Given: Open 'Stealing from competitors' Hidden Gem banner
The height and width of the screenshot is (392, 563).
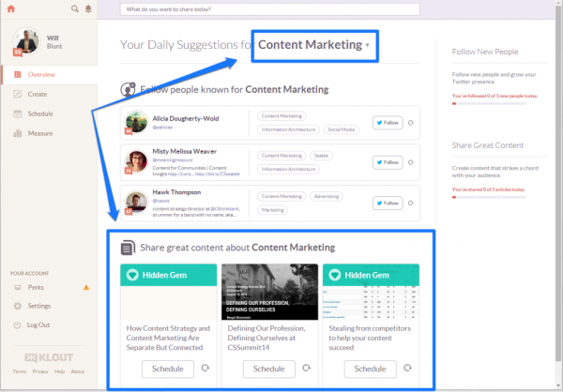Looking at the screenshot, I should [x=371, y=275].
